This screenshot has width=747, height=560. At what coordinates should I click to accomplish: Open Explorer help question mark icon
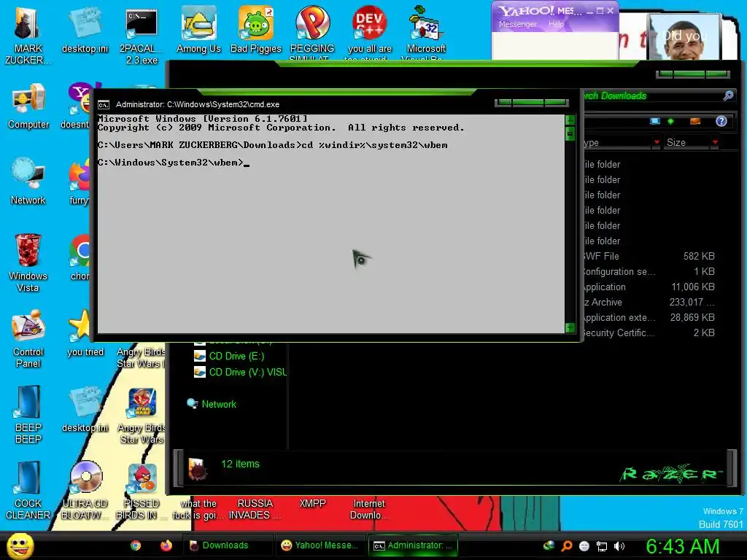pyautogui.click(x=721, y=121)
